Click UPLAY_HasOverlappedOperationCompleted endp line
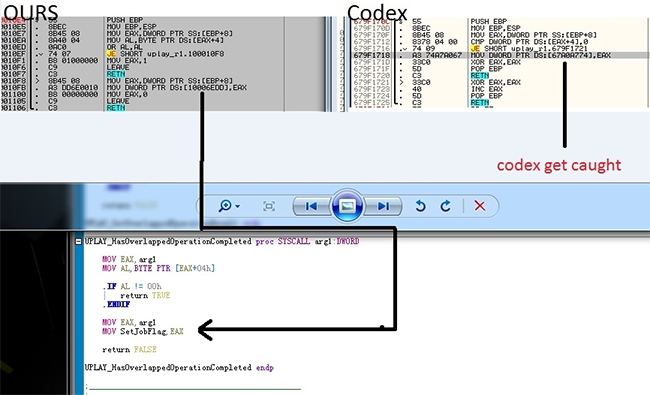 click(179, 368)
